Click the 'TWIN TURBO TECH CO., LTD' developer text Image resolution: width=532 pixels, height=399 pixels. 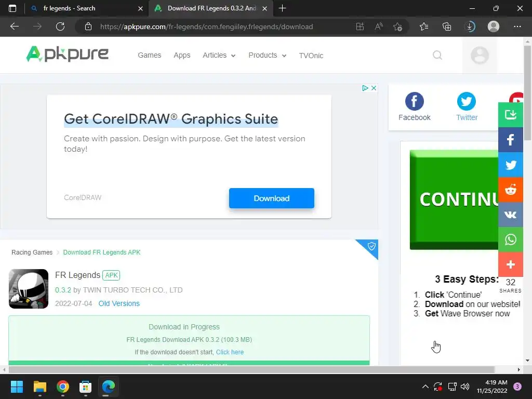[x=132, y=290]
